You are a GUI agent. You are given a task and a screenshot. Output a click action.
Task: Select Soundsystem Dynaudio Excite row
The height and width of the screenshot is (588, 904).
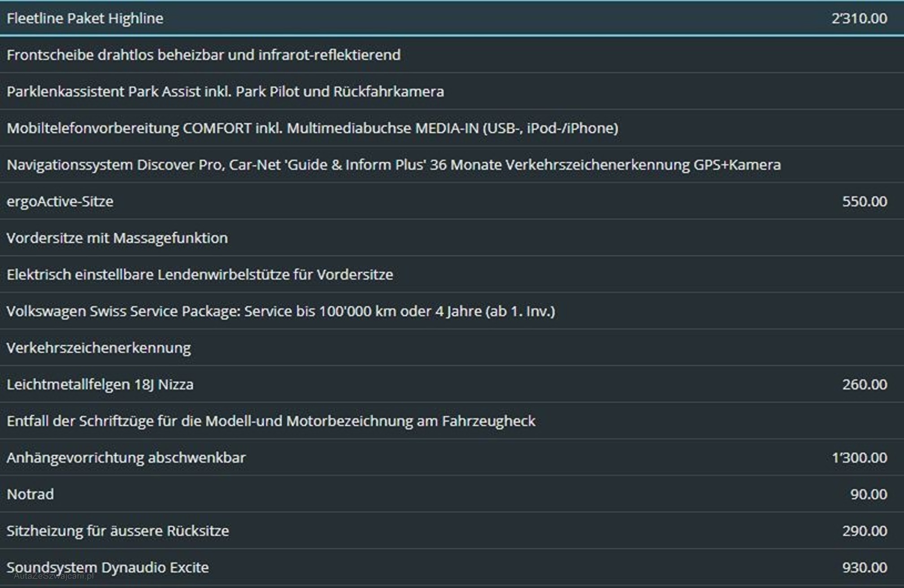452,567
